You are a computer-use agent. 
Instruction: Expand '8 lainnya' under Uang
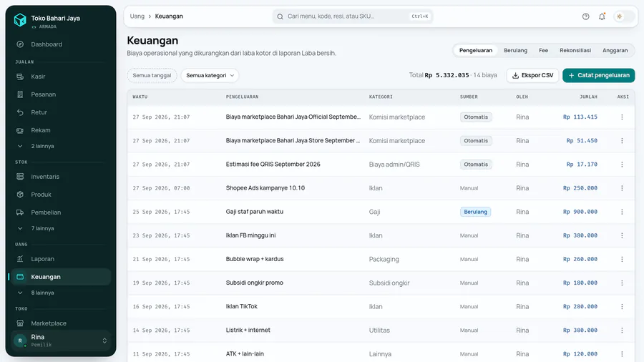point(61,293)
